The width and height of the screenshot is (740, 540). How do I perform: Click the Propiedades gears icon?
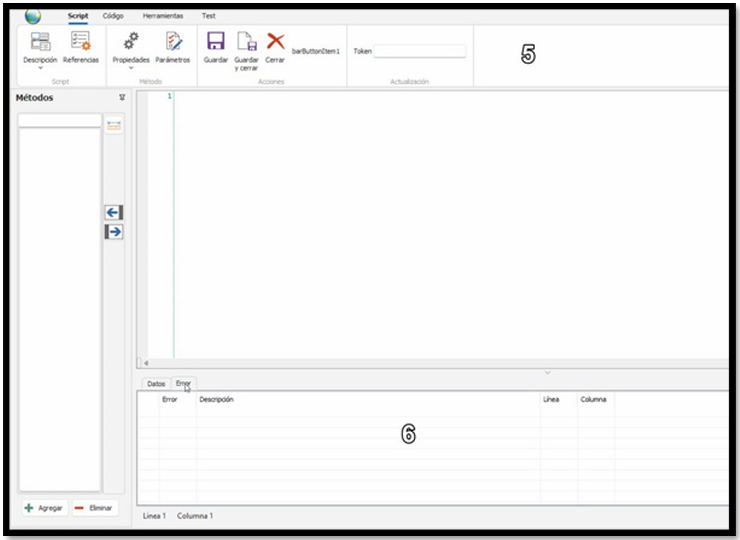pos(130,42)
